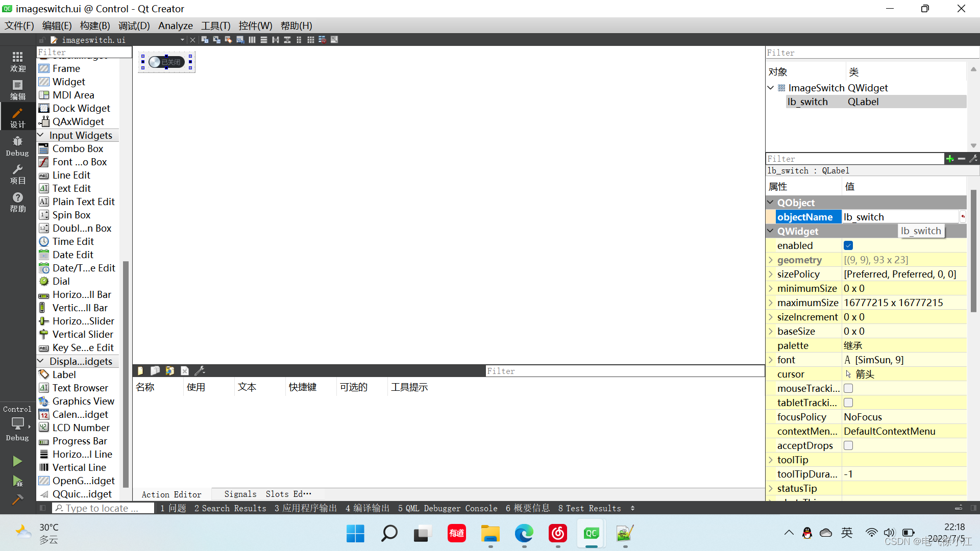This screenshot has width=980, height=551.
Task: Select the break layout icon in toolbar
Action: pos(323,40)
